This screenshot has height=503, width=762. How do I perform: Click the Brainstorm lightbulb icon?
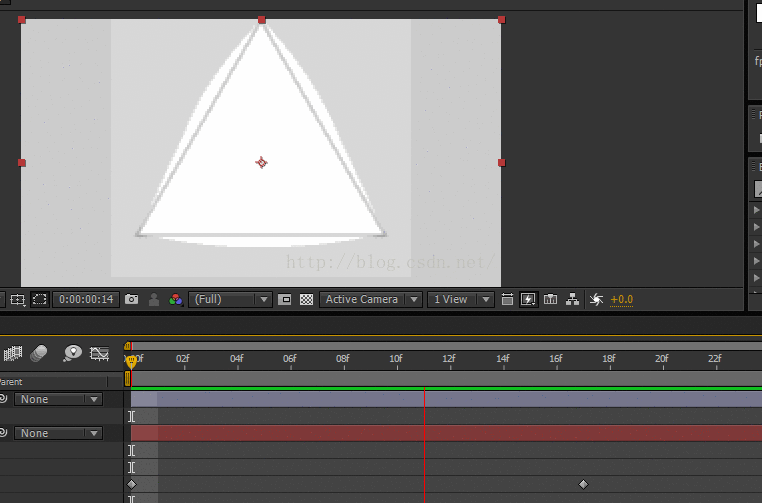click(72, 353)
